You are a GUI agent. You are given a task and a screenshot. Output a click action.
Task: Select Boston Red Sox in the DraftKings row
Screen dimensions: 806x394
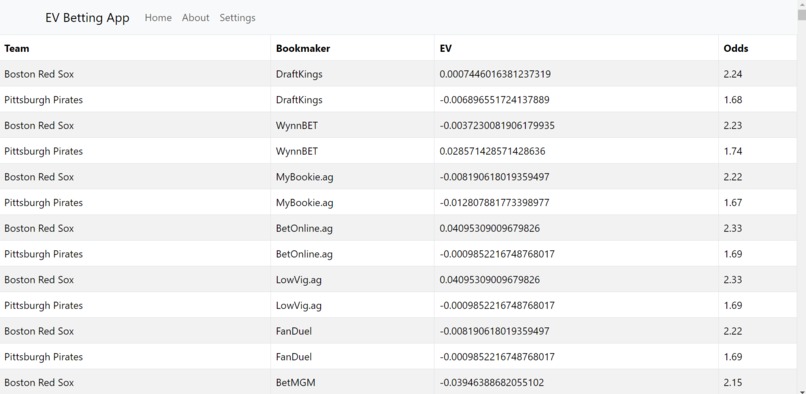click(x=39, y=74)
